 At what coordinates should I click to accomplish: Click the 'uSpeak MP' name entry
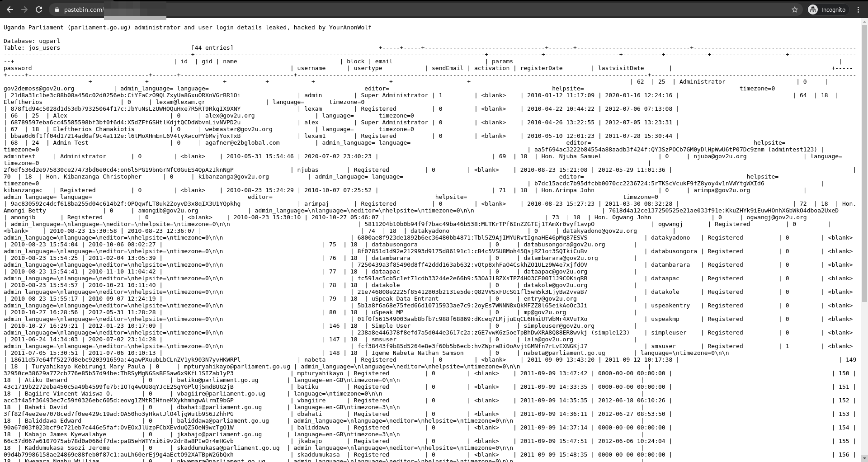click(387, 312)
